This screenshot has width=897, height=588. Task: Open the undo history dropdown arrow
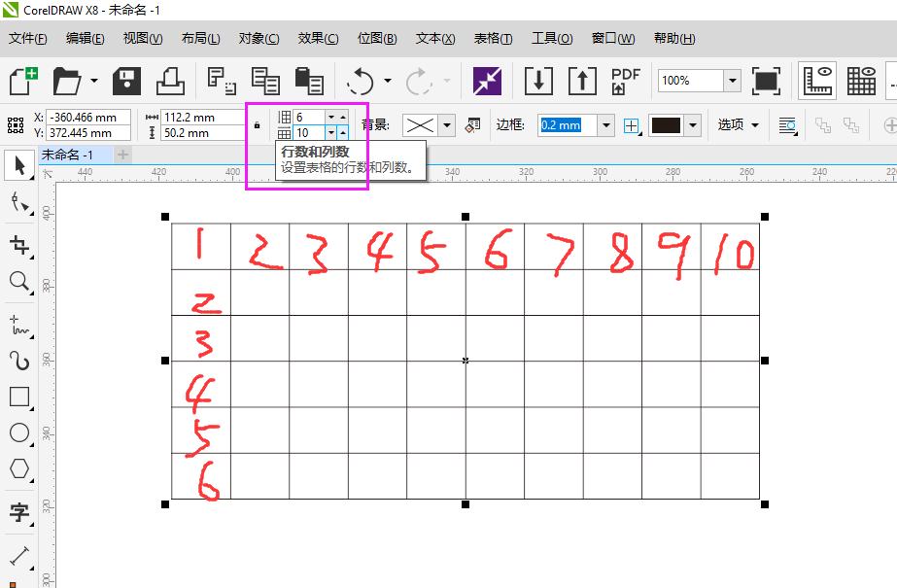pos(388,81)
